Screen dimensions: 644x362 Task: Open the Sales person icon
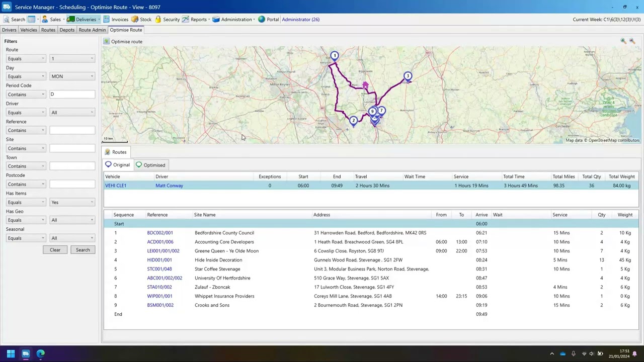click(x=45, y=19)
